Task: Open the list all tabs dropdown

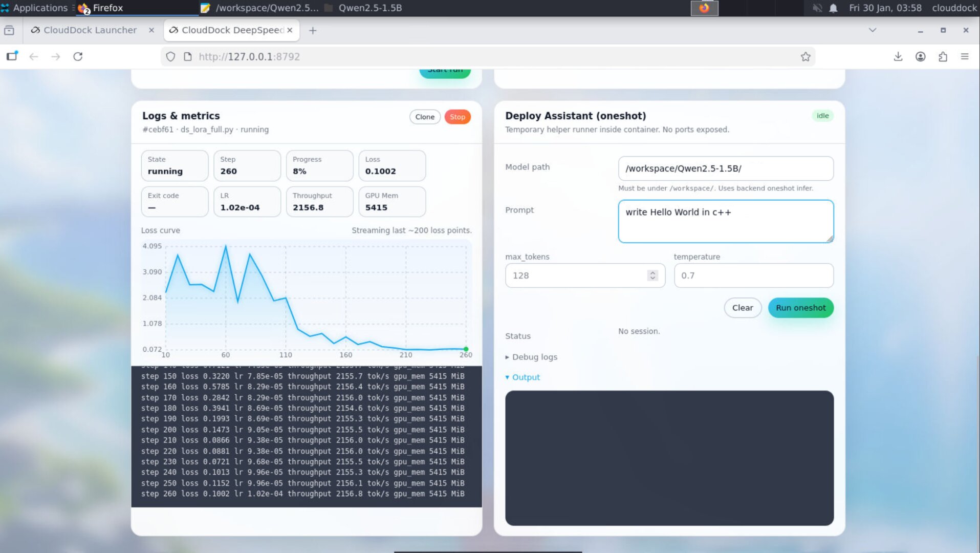Action: point(872,30)
